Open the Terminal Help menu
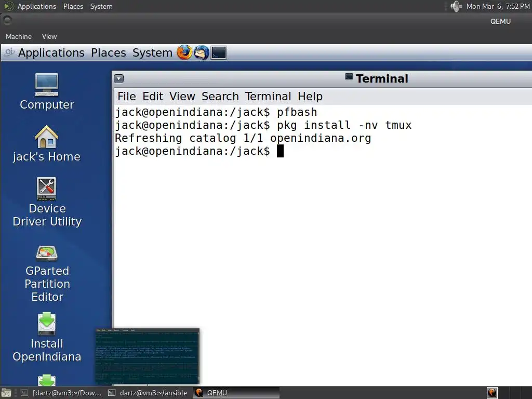Screen dimensions: 532x399 310,96
